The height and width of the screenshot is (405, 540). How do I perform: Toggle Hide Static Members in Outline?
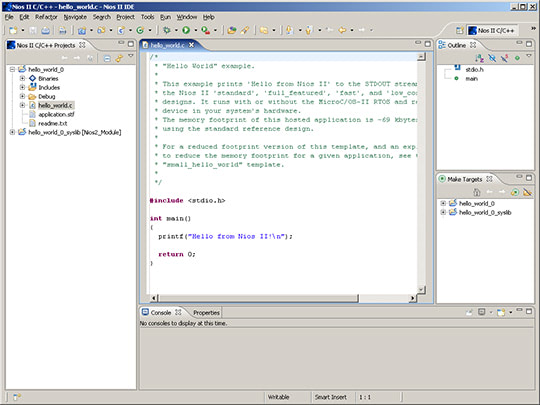(x=505, y=58)
